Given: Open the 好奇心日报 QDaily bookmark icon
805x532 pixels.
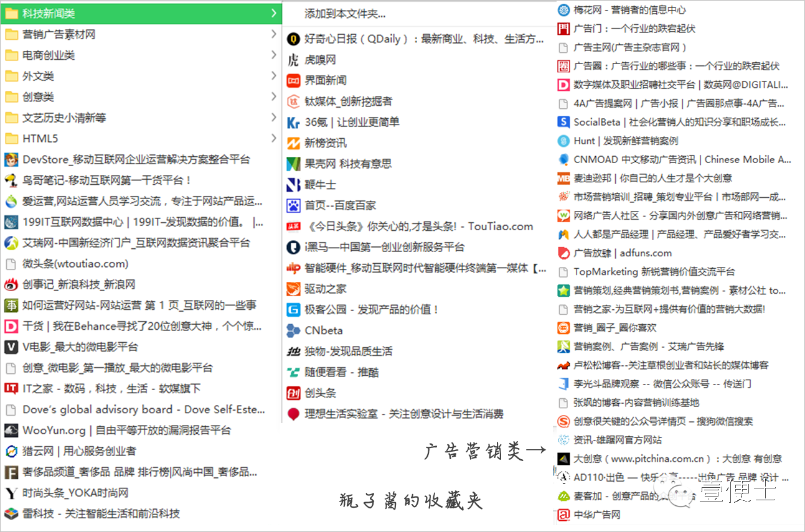Looking at the screenshot, I should click(293, 39).
